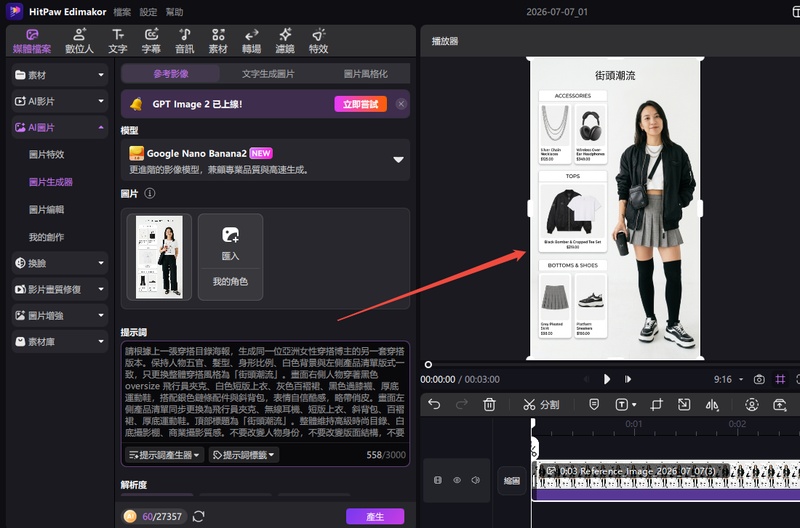Expand the 圖片增強 section

pyautogui.click(x=60, y=315)
